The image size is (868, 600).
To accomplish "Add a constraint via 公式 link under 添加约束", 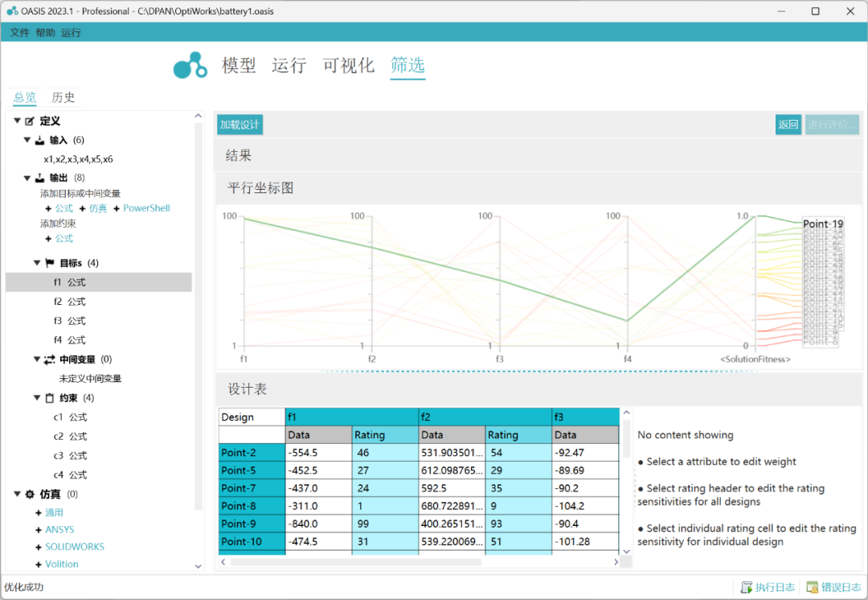I will click(64, 239).
